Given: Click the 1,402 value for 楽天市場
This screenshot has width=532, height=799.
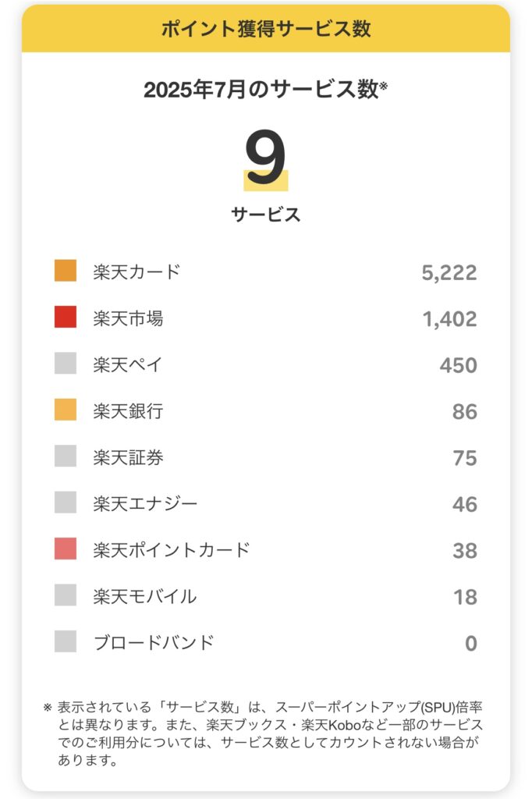Looking at the screenshot, I should tap(449, 319).
